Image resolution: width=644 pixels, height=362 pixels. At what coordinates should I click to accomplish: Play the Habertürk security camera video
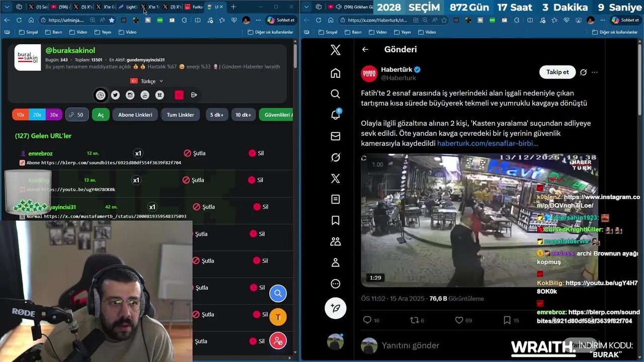tap(479, 221)
